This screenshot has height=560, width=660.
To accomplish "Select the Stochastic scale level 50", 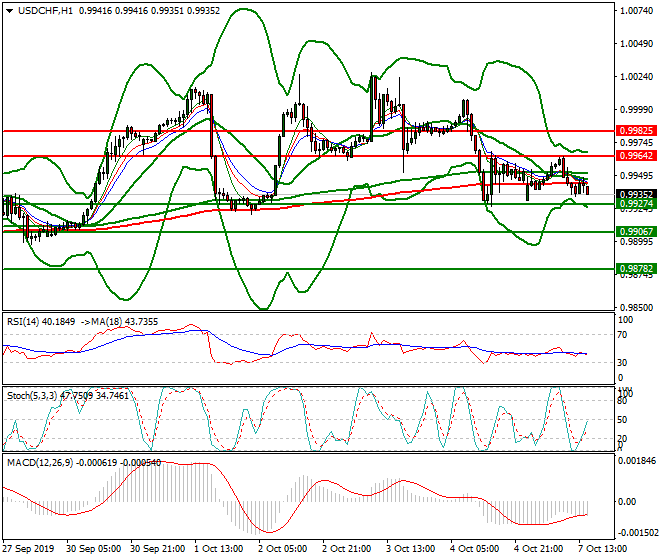I will (x=623, y=420).
